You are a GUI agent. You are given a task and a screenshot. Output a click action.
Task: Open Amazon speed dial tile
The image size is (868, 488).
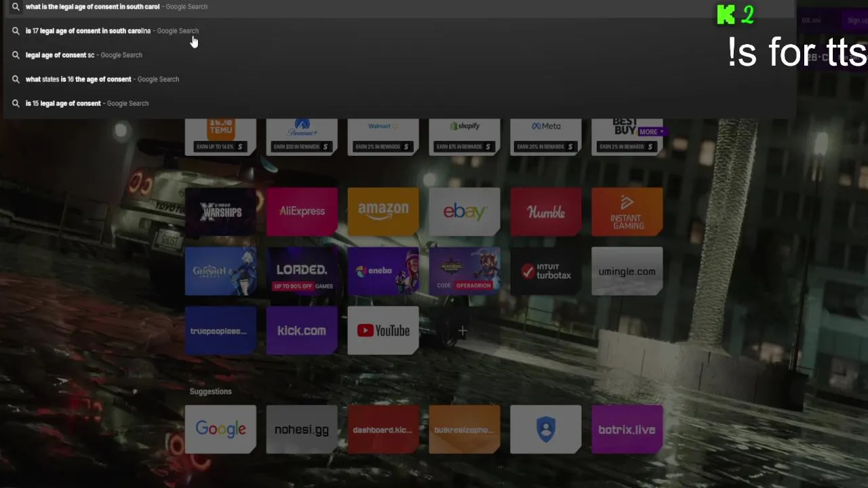pos(383,212)
